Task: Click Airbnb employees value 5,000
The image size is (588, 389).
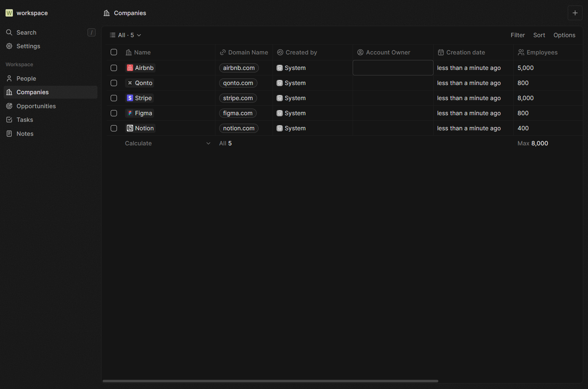Action: [525, 68]
